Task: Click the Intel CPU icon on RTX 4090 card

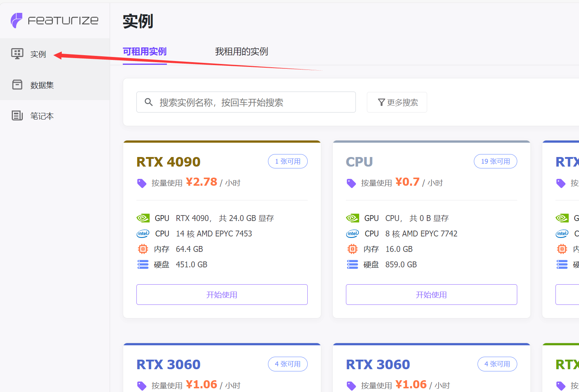Action: point(143,234)
